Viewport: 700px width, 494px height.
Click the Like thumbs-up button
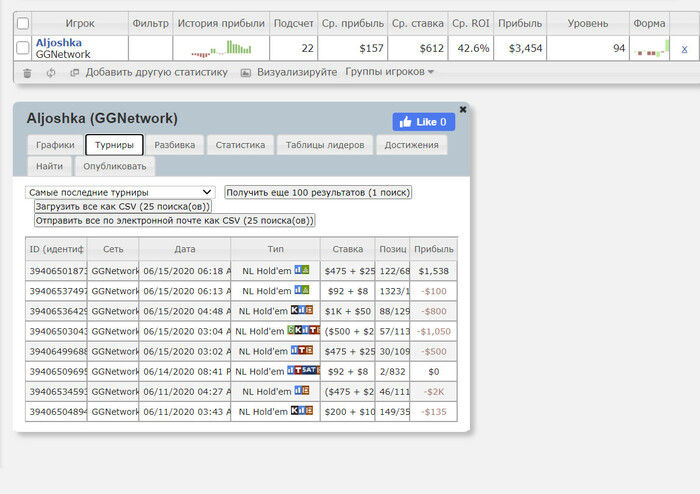(x=424, y=122)
